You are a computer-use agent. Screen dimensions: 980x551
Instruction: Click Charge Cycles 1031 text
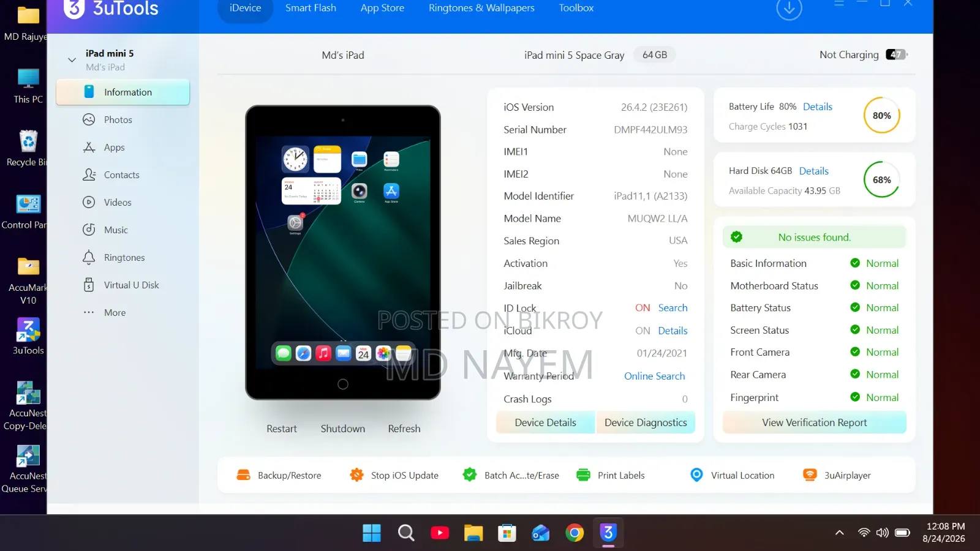pyautogui.click(x=768, y=127)
